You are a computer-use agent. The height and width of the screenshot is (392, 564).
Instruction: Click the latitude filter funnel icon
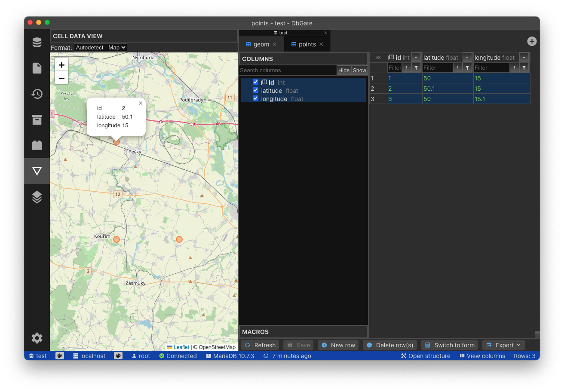(467, 67)
